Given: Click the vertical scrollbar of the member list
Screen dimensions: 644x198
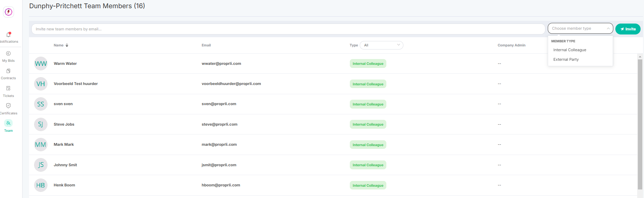Looking at the screenshot, I should coord(640,125).
